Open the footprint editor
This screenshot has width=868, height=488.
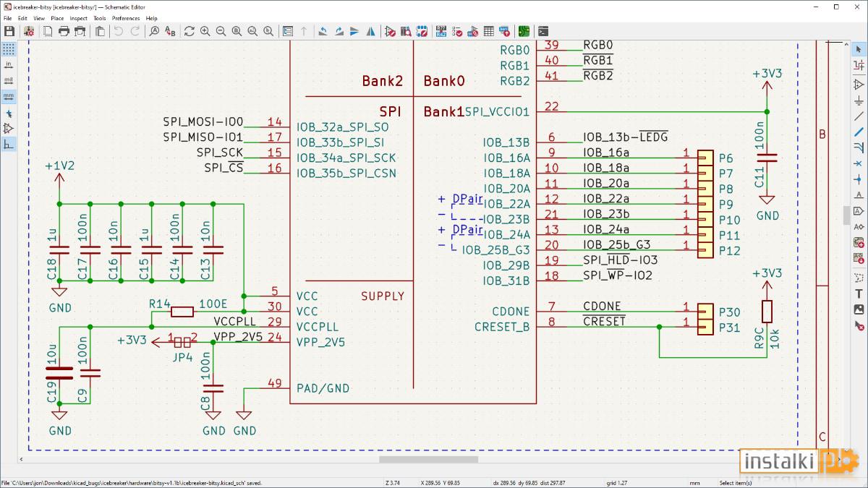[x=422, y=31]
